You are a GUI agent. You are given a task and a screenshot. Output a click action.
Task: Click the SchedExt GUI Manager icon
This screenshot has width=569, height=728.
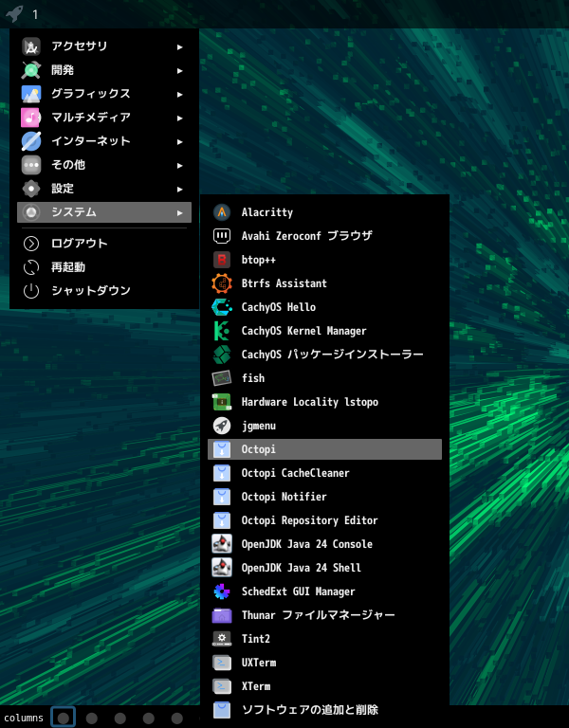222,591
